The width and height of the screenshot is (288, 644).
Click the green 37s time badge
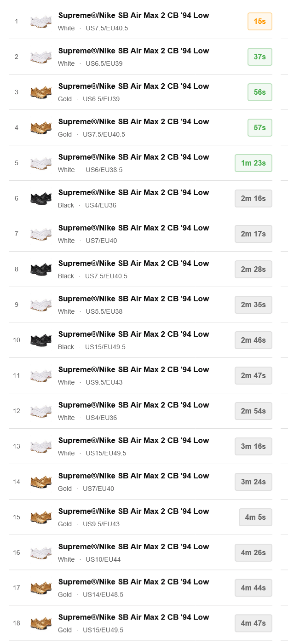click(x=259, y=57)
